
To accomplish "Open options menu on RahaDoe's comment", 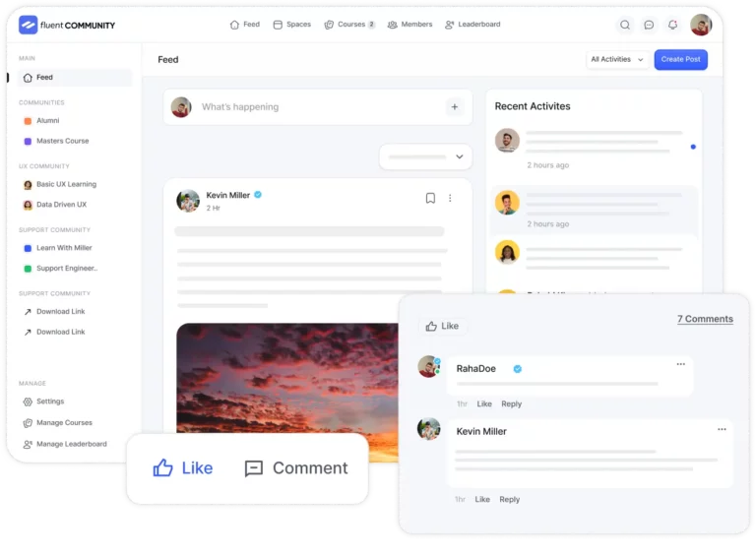I will (x=680, y=364).
